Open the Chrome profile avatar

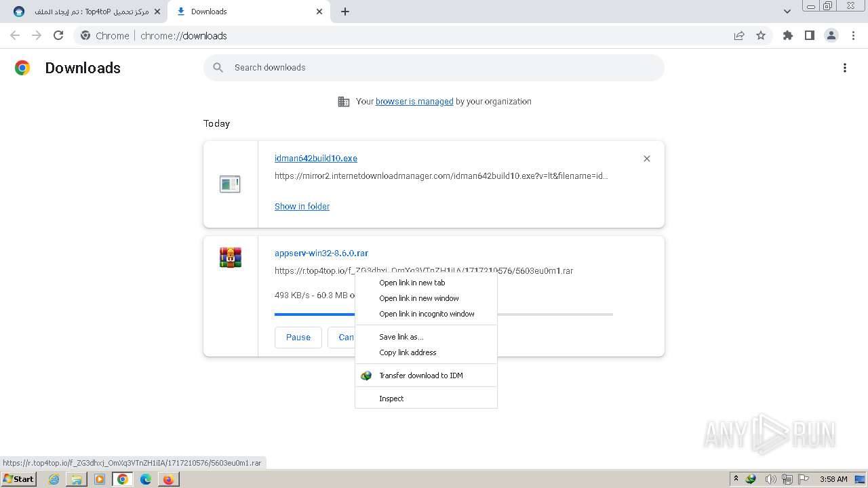pos(831,35)
